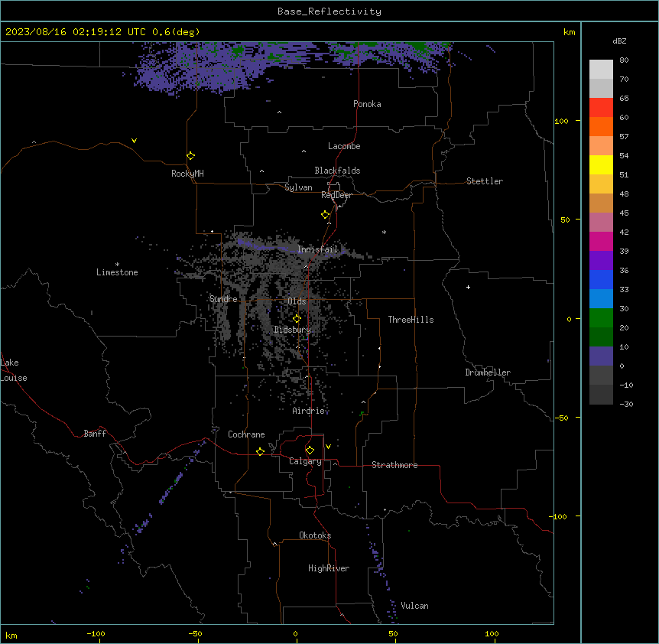Image resolution: width=659 pixels, height=644 pixels.
Task: Select the blue 33-36 dBZ legend swatch
Action: tap(601, 279)
